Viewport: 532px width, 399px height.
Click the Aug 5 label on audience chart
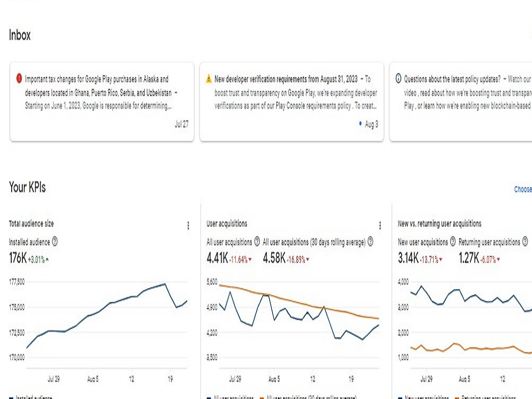pos(93,379)
